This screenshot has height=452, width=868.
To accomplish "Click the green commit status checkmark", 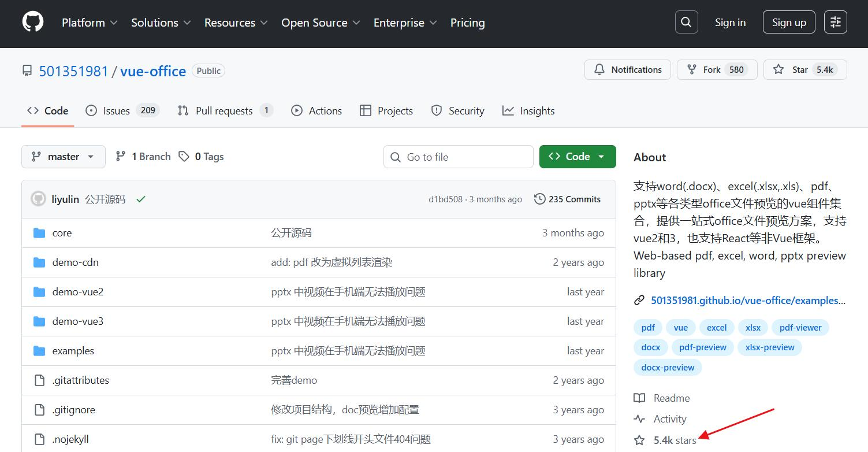I will coord(141,199).
